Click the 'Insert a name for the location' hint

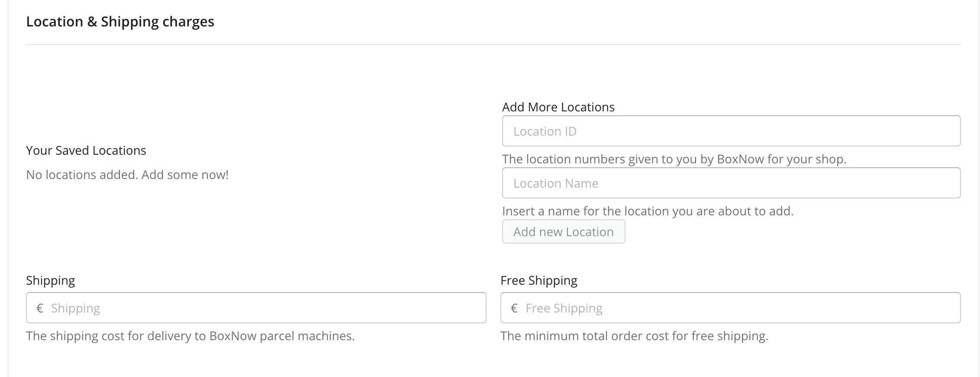(x=648, y=211)
